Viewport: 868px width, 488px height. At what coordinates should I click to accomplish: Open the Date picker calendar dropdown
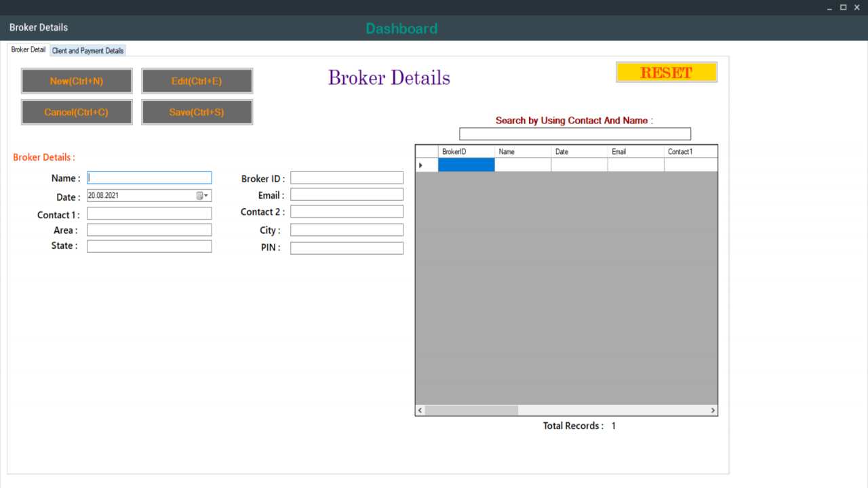point(203,195)
